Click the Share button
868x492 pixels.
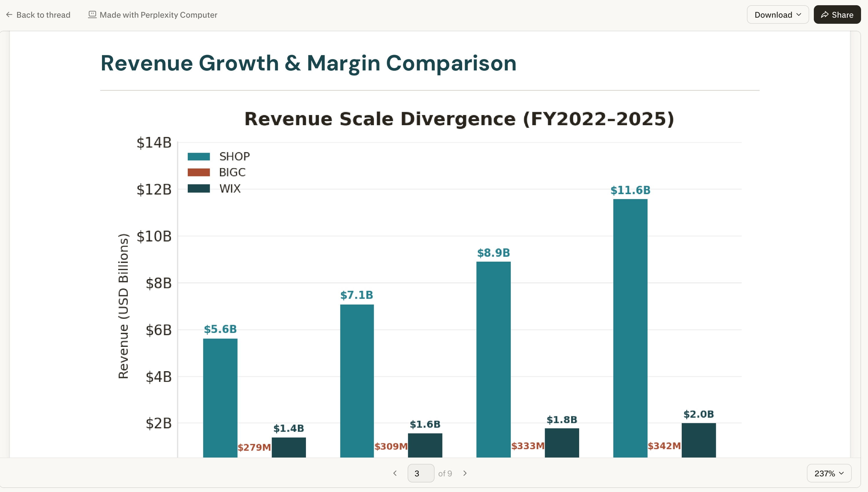coord(837,14)
